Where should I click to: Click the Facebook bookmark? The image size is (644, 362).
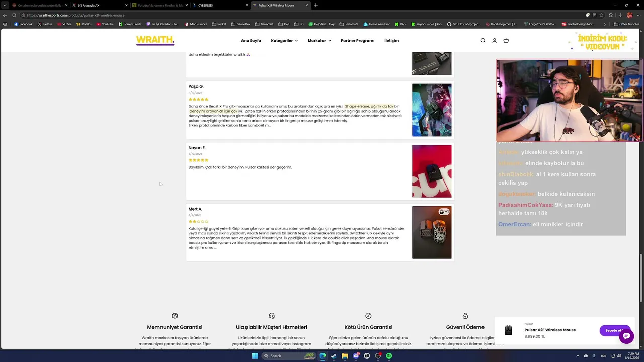pos(23,24)
